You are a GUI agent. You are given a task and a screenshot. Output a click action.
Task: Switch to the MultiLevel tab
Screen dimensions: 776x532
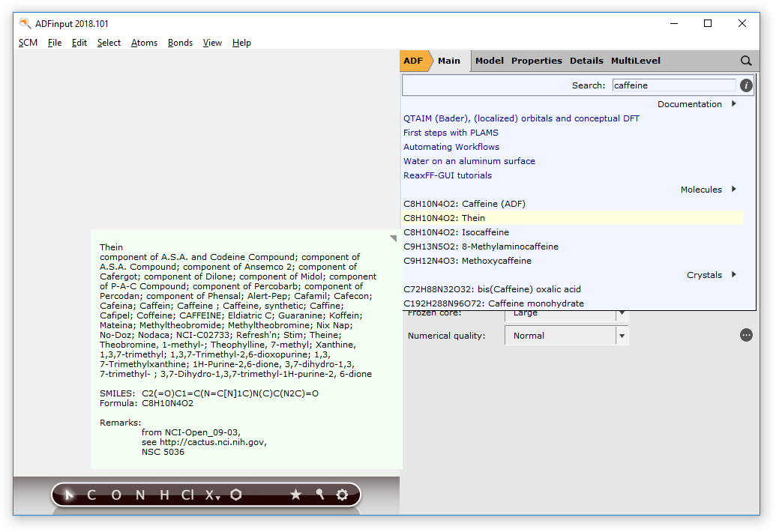click(636, 61)
